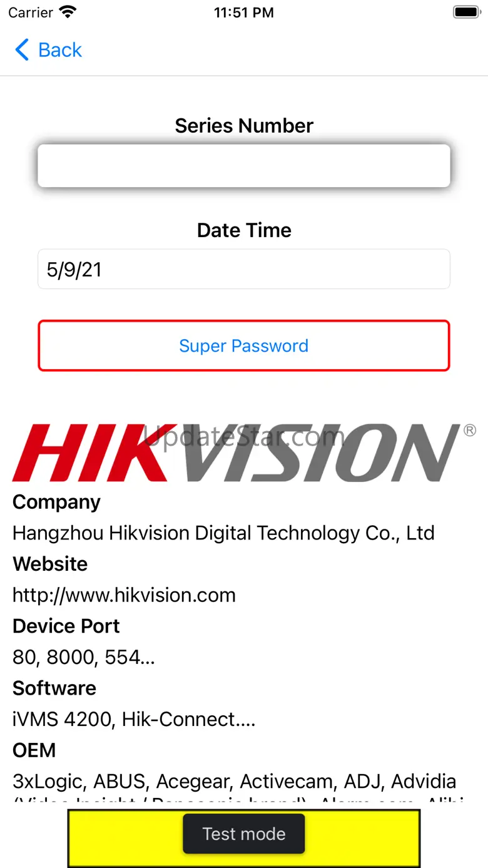Select the Date Time heading
Screen dimensions: 488x868
244,230
